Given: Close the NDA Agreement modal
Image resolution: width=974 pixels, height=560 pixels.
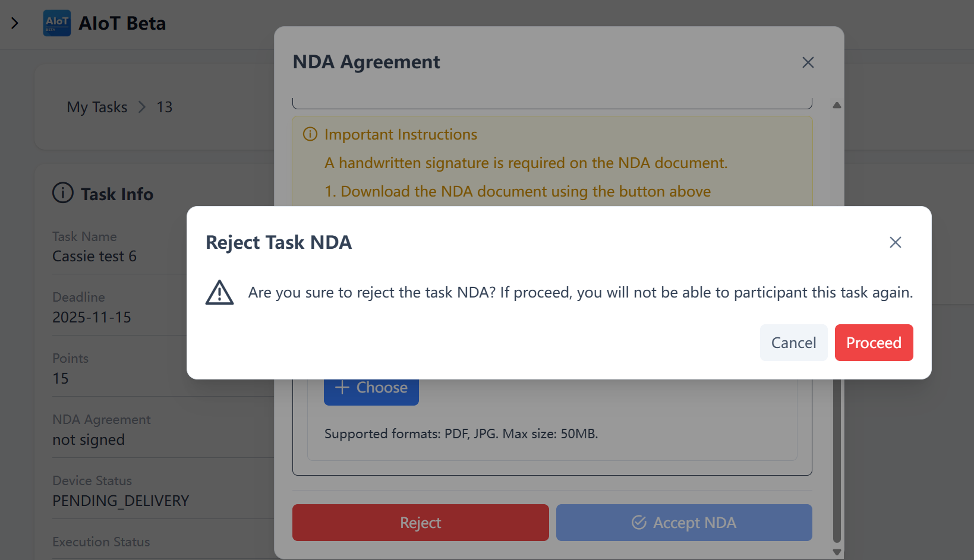Looking at the screenshot, I should click(x=808, y=62).
